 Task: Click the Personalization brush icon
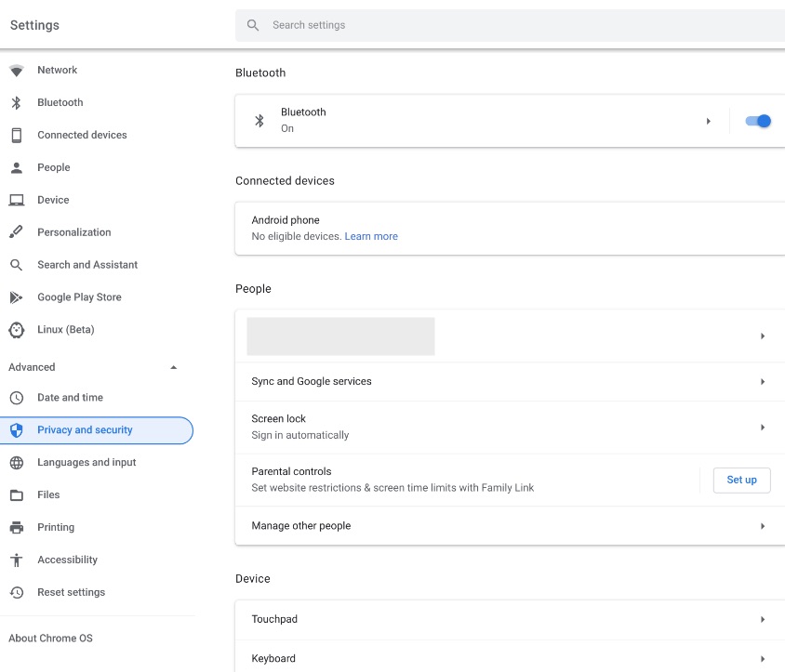pyautogui.click(x=16, y=232)
